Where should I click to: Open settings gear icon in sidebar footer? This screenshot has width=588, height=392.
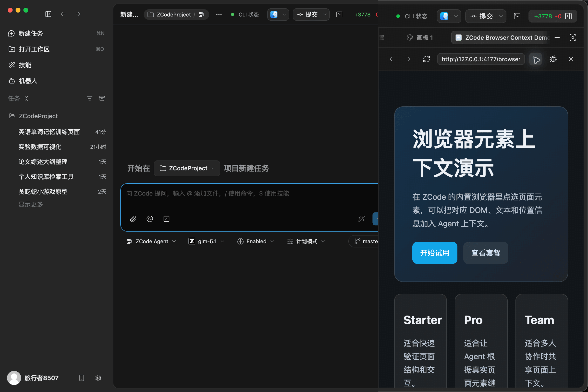pos(98,378)
